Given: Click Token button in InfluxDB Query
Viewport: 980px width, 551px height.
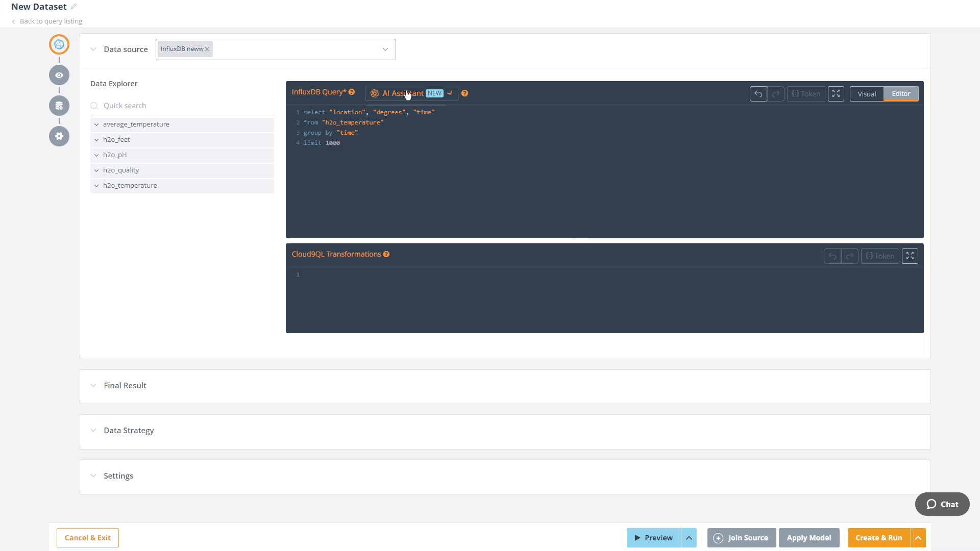Looking at the screenshot, I should tap(805, 93).
